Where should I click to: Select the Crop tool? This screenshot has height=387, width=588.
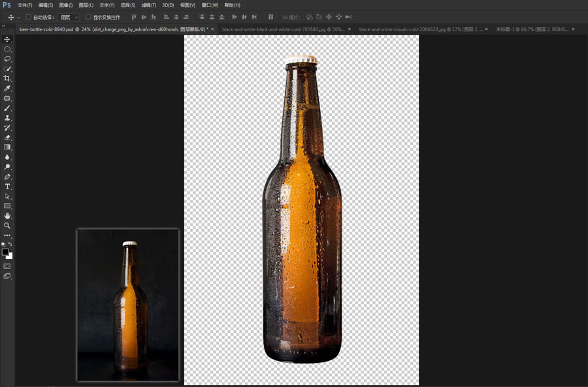7,78
